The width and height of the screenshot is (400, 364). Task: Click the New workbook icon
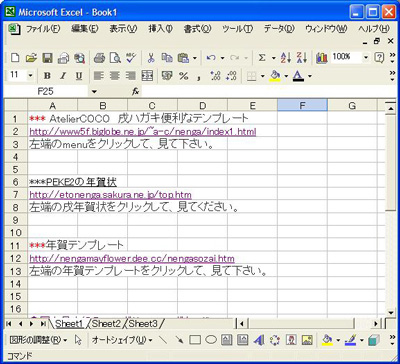click(x=15, y=58)
